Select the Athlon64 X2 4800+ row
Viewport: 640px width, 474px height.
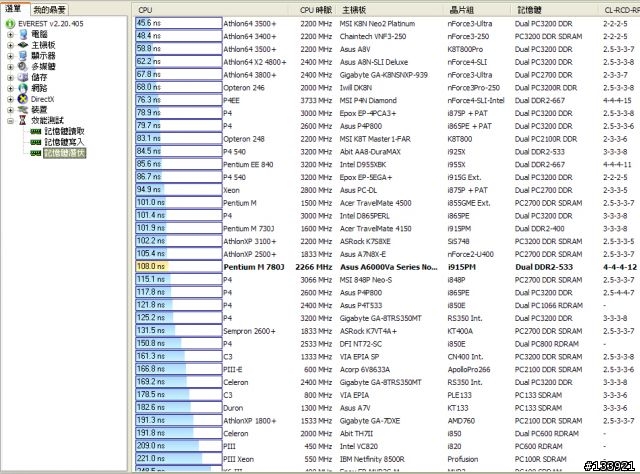(386, 62)
